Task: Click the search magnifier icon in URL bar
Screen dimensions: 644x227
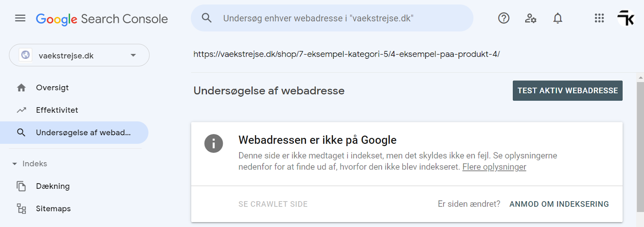Action: click(x=206, y=18)
